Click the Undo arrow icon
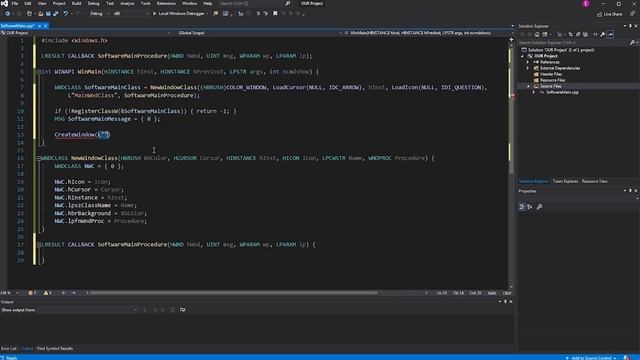 (x=65, y=13)
